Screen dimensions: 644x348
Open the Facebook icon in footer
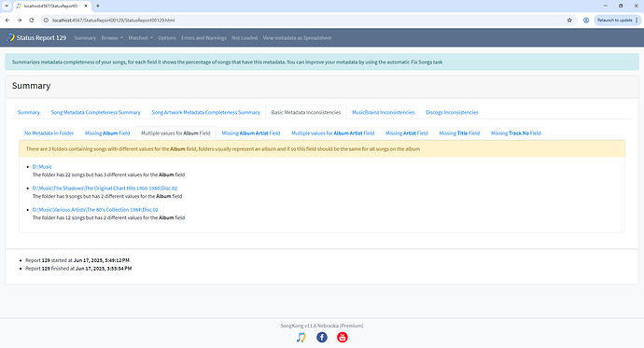[322, 338]
